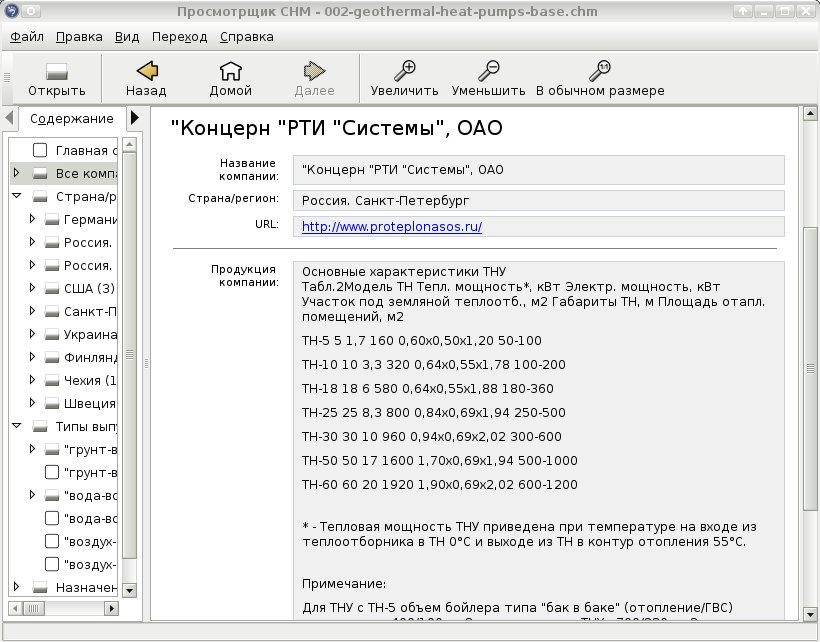
Task: Open the Файл menu
Action: click(27, 37)
